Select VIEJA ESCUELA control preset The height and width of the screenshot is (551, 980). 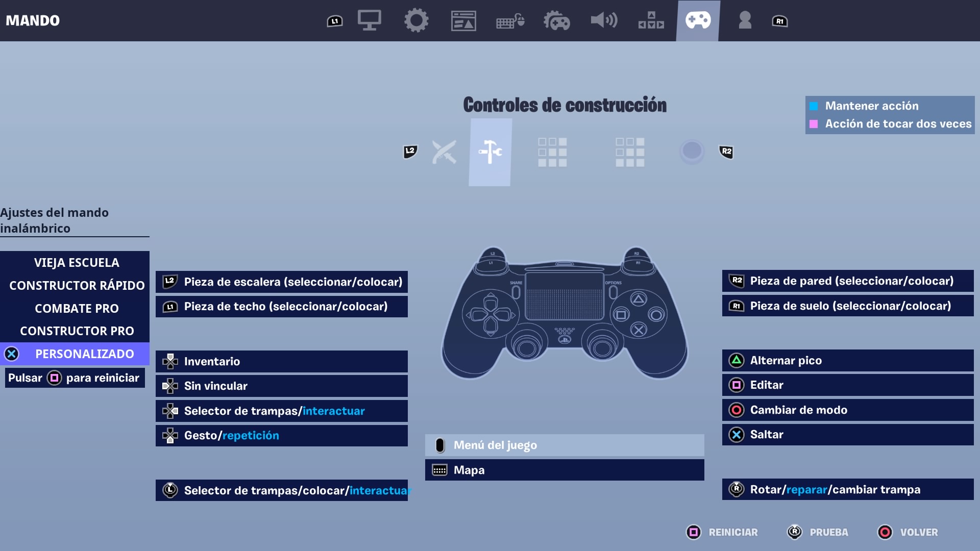pyautogui.click(x=76, y=262)
